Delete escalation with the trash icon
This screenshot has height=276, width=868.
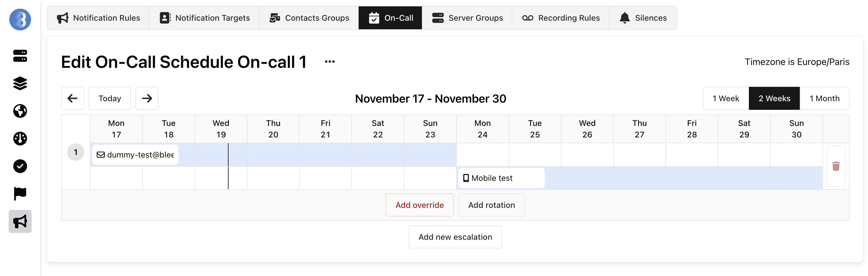pyautogui.click(x=836, y=166)
